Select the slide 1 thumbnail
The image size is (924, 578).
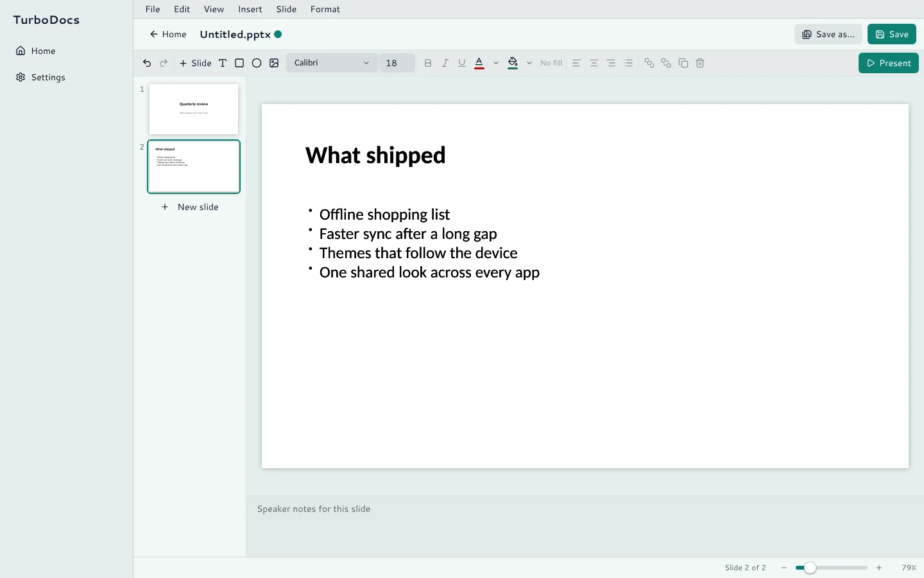pyautogui.click(x=194, y=109)
